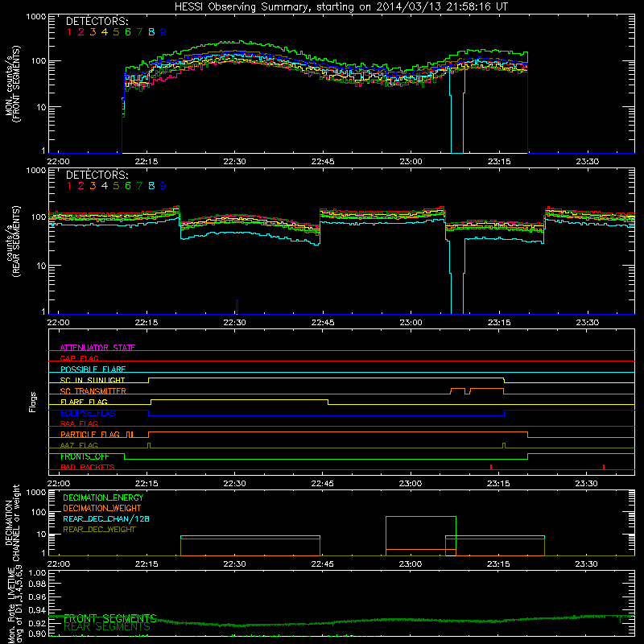Click red detector 1 in the front segments legend

69,31
